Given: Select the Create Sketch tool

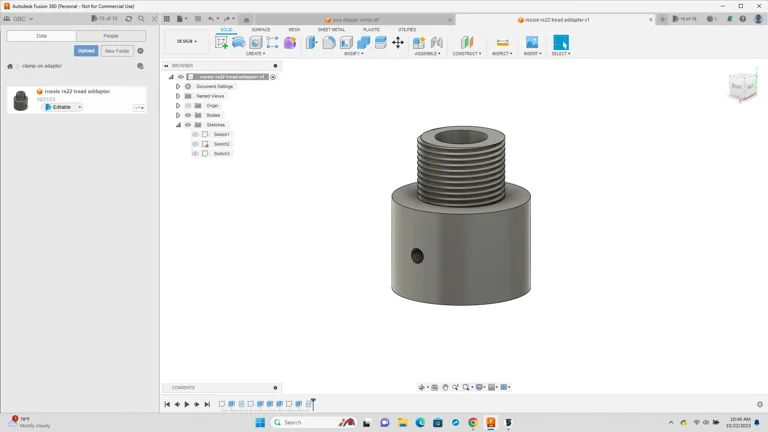Looking at the screenshot, I should tap(221, 43).
